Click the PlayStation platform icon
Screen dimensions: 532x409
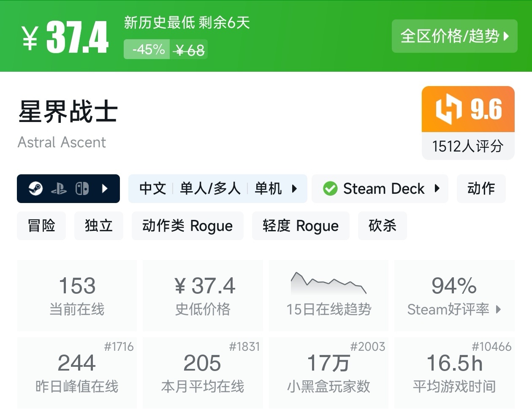(59, 188)
